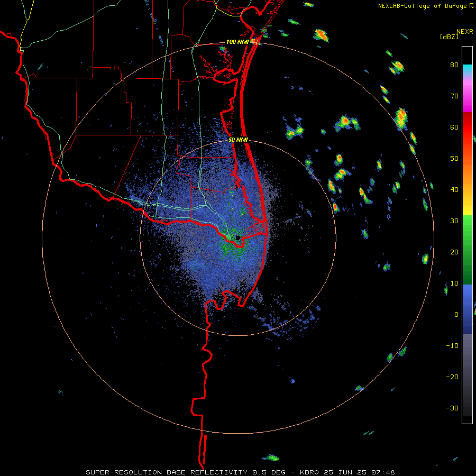Click "SUPER-RESOLUTION" in the bottom caption
This screenshot has height=476, width=476.
click(124, 472)
